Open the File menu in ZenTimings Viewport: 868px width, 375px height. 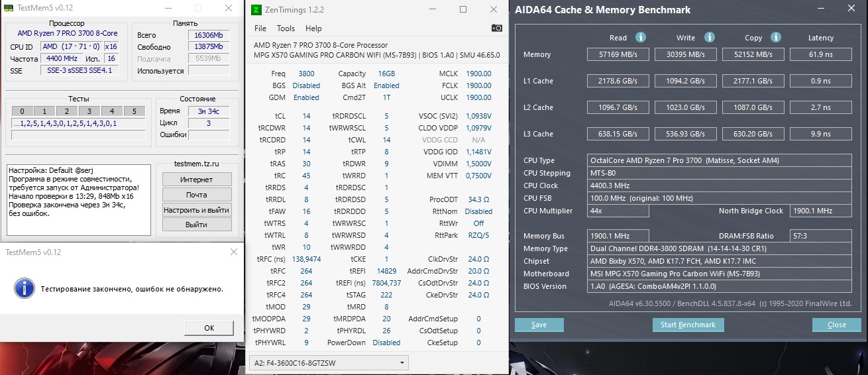260,28
